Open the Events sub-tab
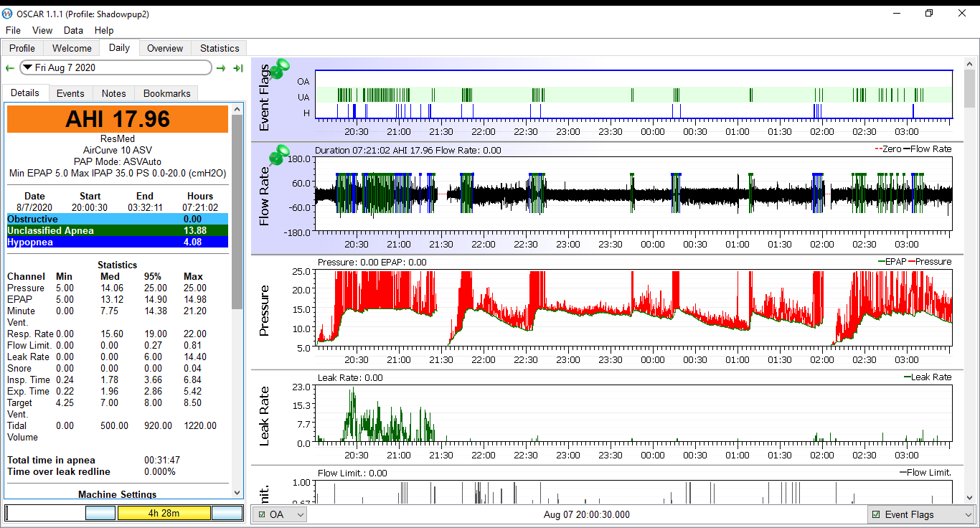Screen dimensions: 980x528 coord(70,93)
